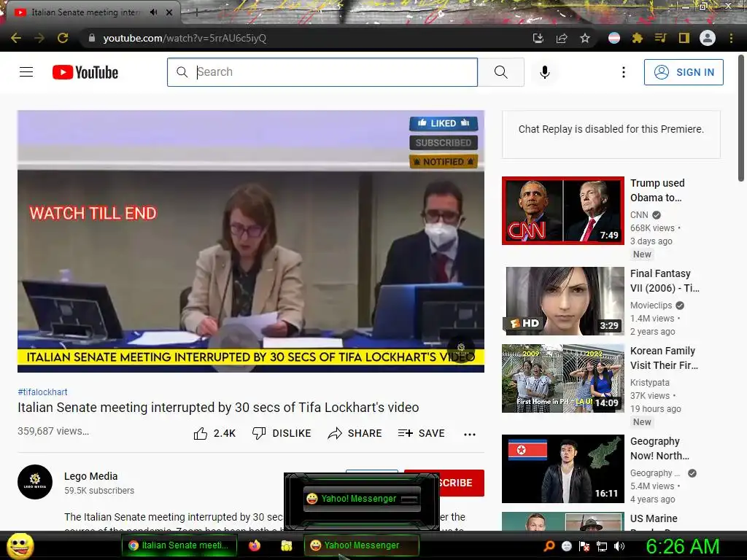Image resolution: width=747 pixels, height=560 pixels.
Task: Open the Lego Media channel name link
Action: click(x=90, y=476)
